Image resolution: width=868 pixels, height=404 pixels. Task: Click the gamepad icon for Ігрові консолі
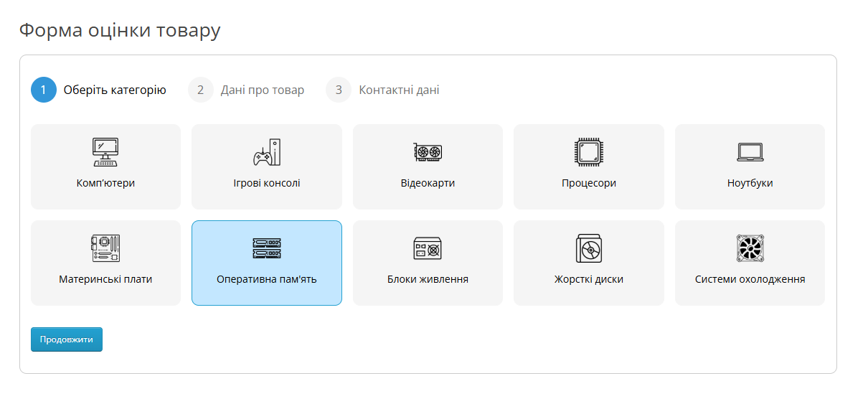(267, 152)
